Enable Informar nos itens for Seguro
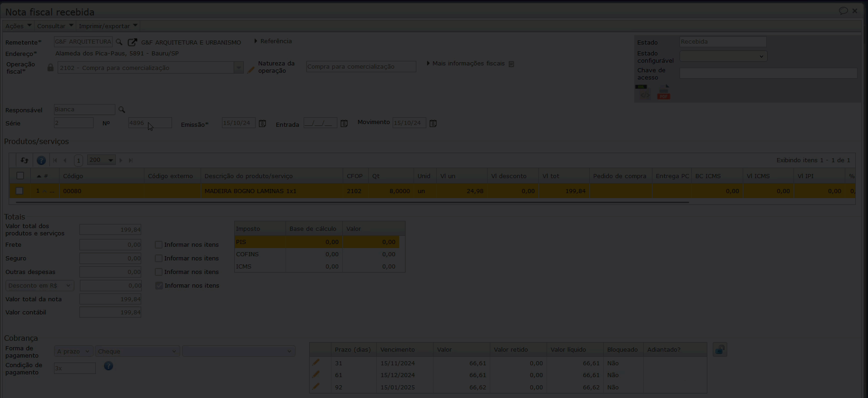Screen dimensions: 868x398 [158, 259]
